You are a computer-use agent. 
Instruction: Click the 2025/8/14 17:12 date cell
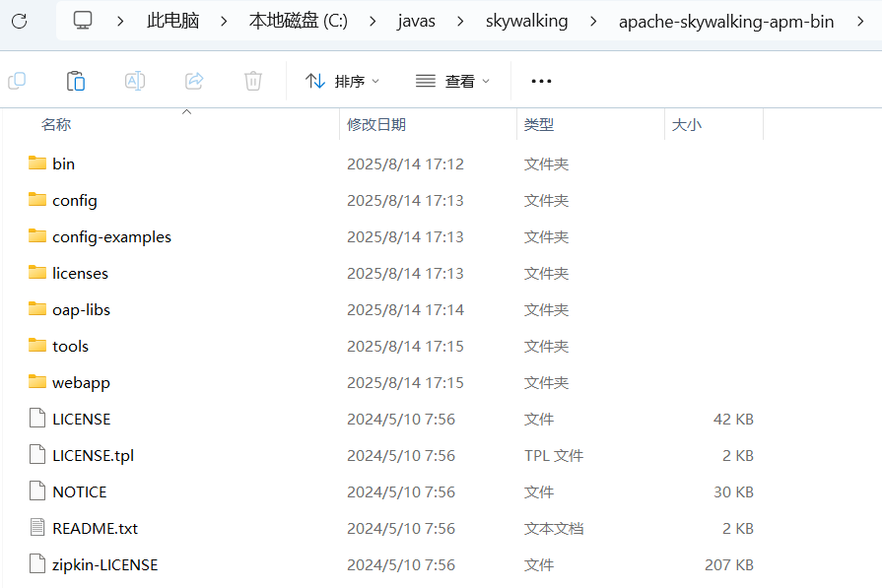(405, 164)
